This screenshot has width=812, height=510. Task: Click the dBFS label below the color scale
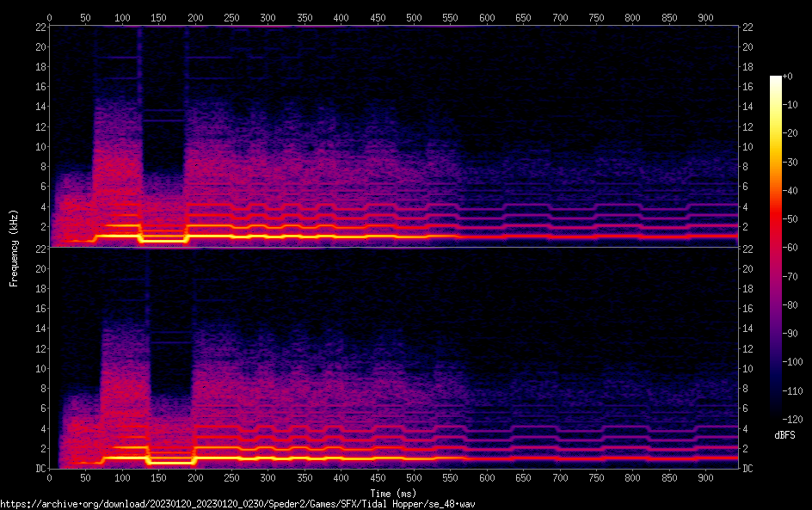click(x=784, y=436)
